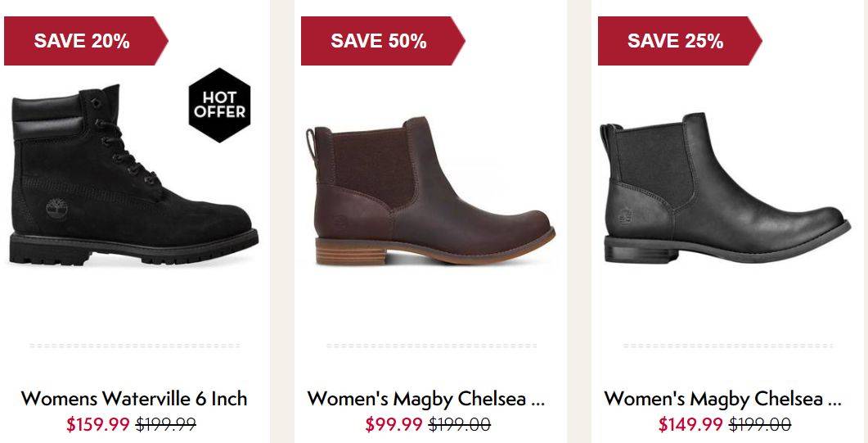
Task: Click the SAVE 25% ribbon badge
Action: tap(675, 41)
